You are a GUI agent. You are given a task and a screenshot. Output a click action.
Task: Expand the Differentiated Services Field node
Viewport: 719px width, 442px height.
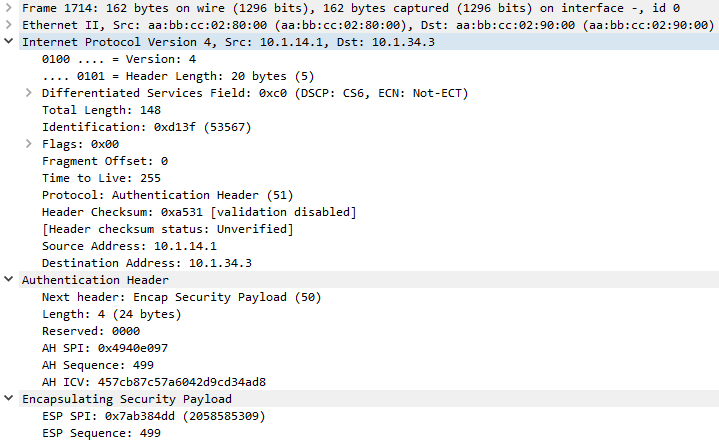pos(29,93)
